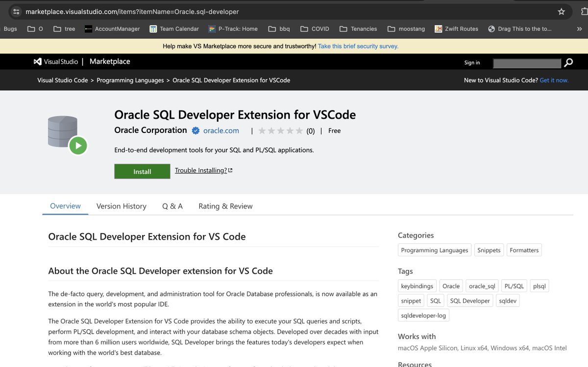The width and height of the screenshot is (588, 367).
Task: Open the Visual Studio logo link
Action: [56, 62]
